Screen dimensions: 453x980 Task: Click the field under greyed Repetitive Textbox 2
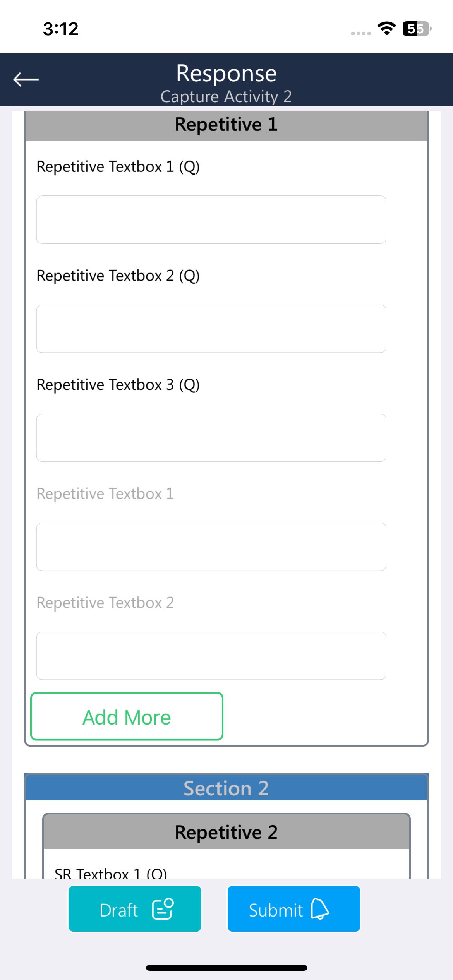pyautogui.click(x=211, y=656)
